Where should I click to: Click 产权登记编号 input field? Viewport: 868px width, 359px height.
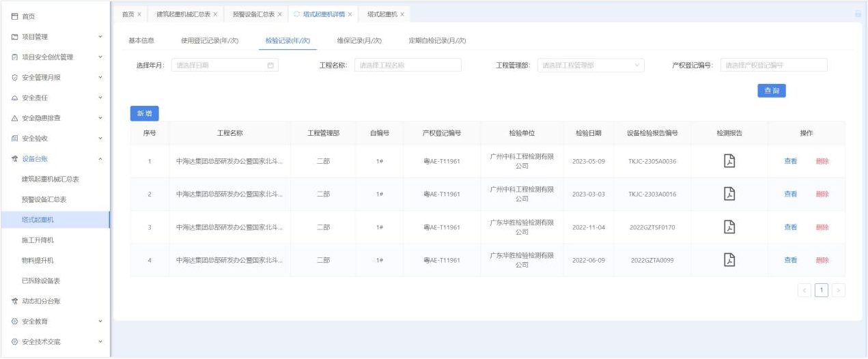click(774, 66)
